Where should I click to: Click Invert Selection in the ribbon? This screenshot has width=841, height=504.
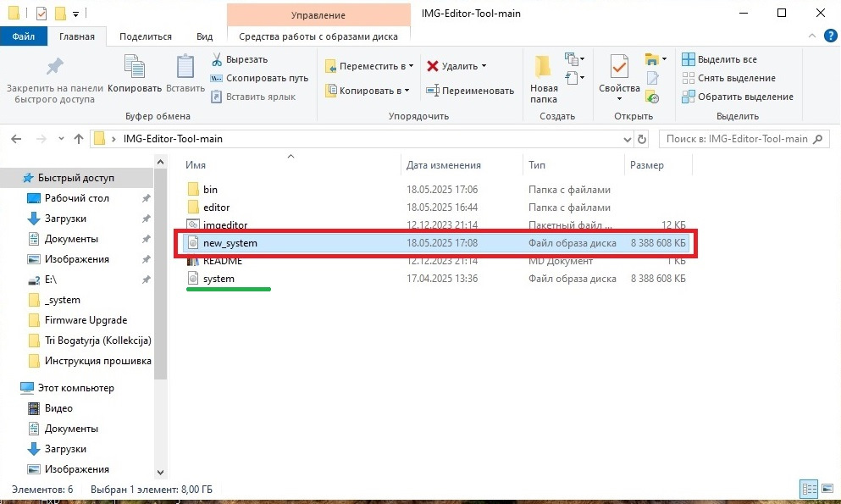pos(738,97)
